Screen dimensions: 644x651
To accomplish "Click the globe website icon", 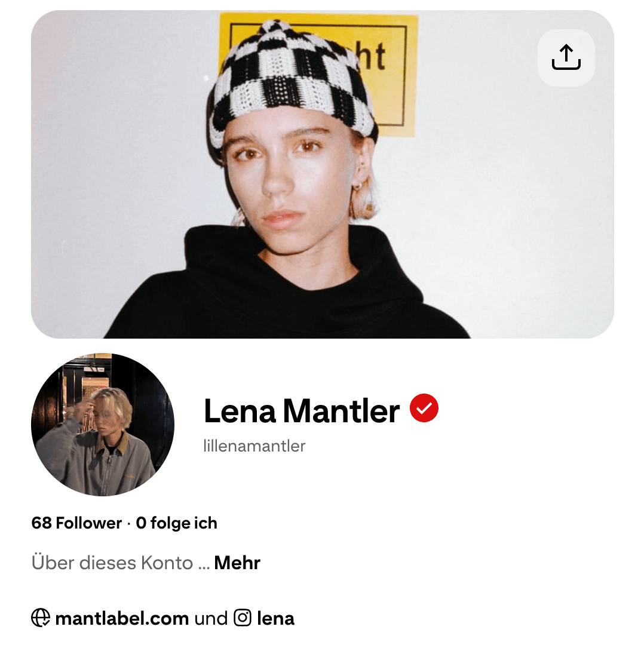I will coord(41,618).
